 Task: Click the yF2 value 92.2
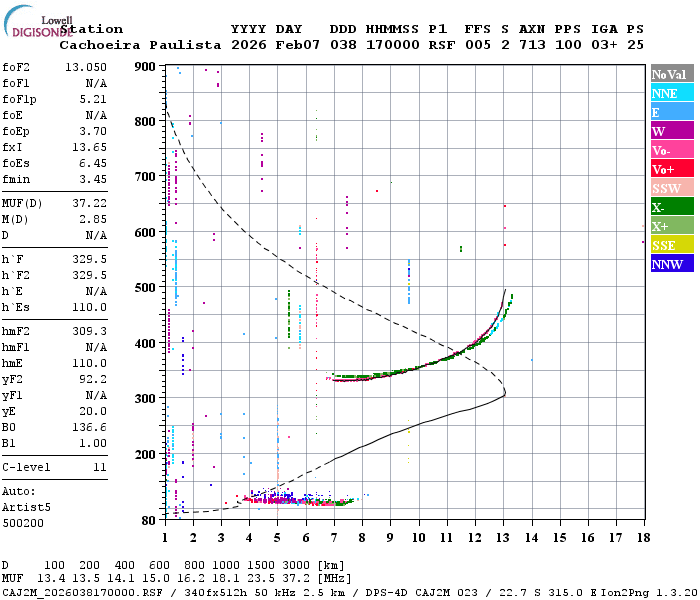point(93,379)
